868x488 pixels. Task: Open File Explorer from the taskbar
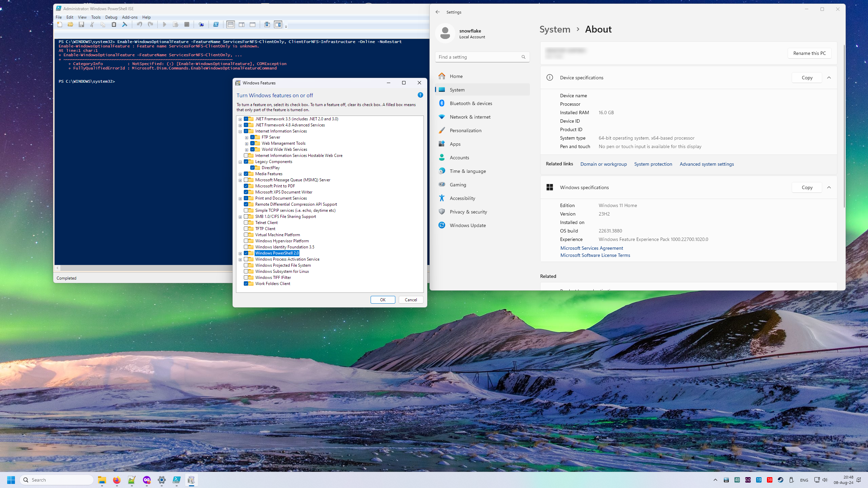(102, 480)
